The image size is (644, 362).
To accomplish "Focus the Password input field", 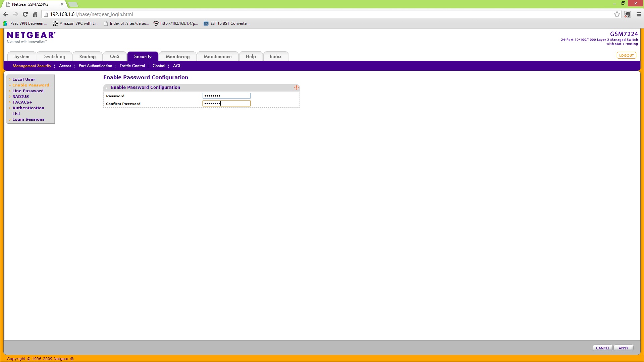I will point(226,96).
